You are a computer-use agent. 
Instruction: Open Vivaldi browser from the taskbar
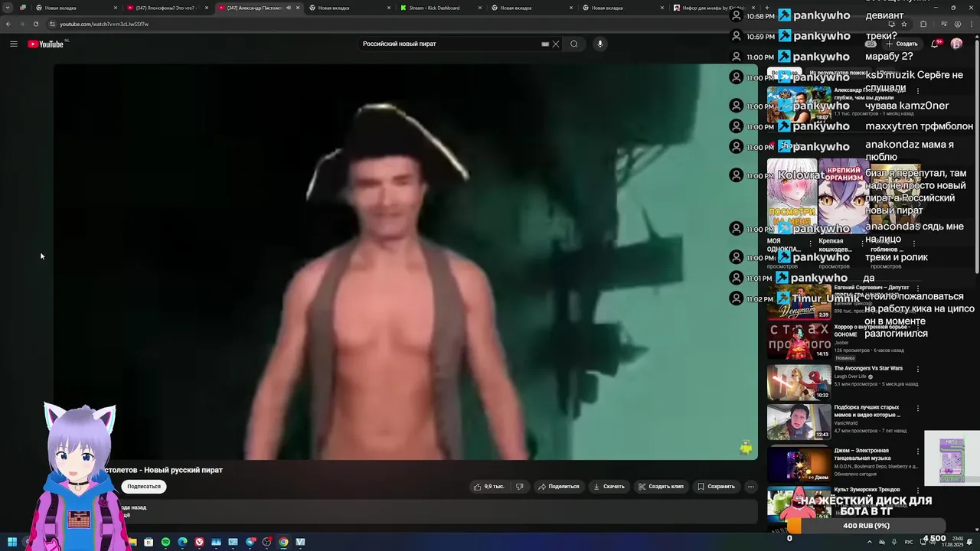click(x=199, y=542)
